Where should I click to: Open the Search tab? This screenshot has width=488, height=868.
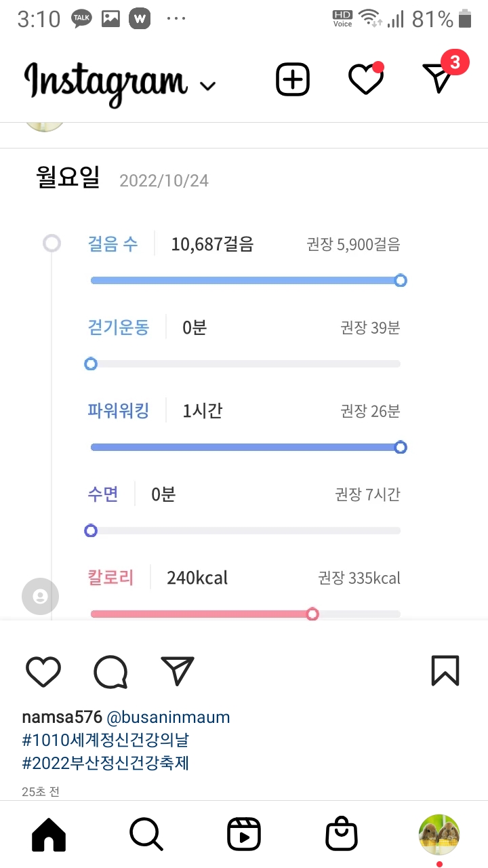146,834
